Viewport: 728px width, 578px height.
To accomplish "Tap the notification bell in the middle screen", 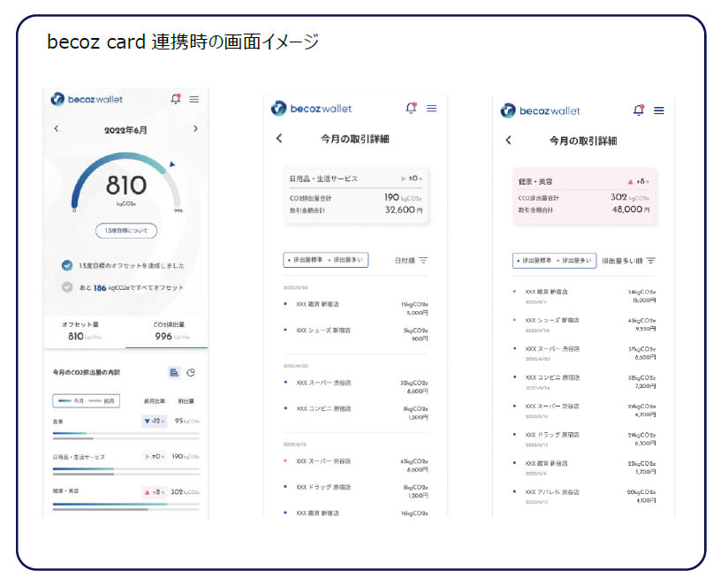I will (x=411, y=108).
